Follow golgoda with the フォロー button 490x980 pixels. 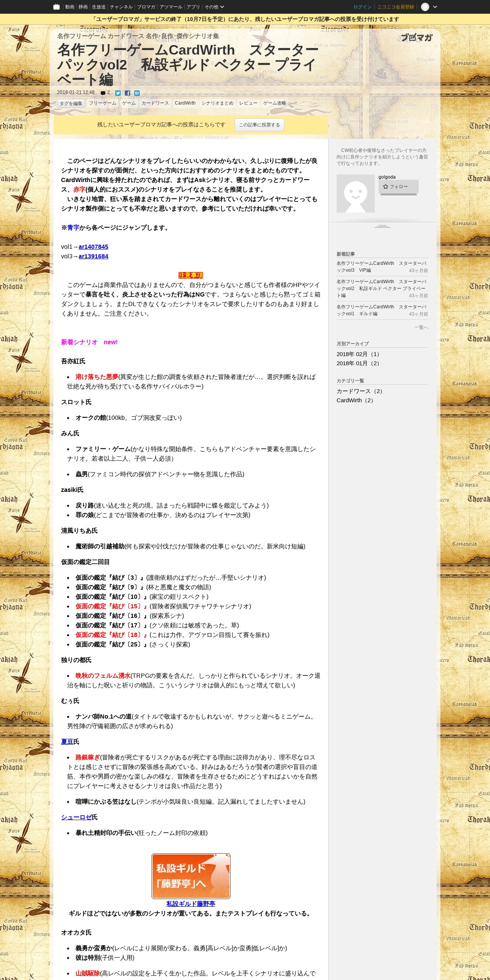(x=398, y=187)
